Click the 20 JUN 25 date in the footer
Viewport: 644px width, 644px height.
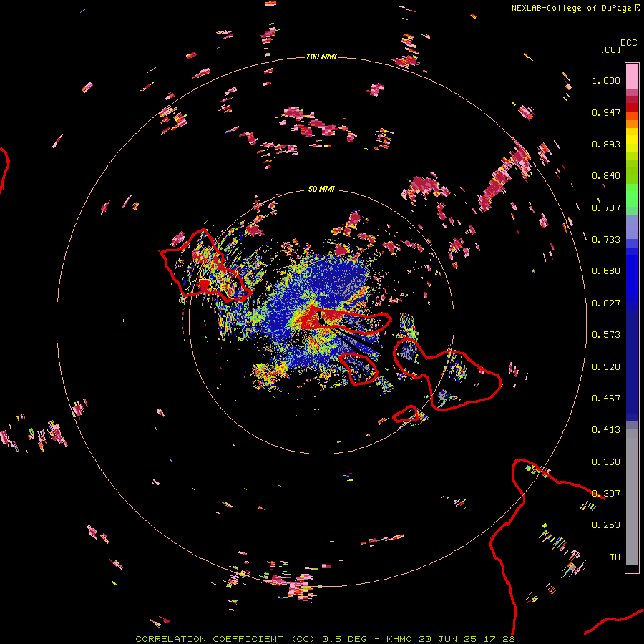448,639
